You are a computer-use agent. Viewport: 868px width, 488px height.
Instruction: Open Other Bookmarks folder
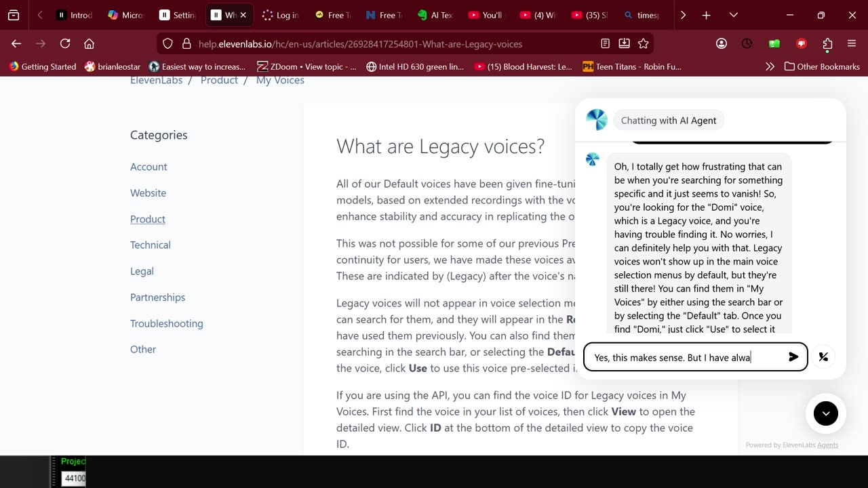point(821,66)
